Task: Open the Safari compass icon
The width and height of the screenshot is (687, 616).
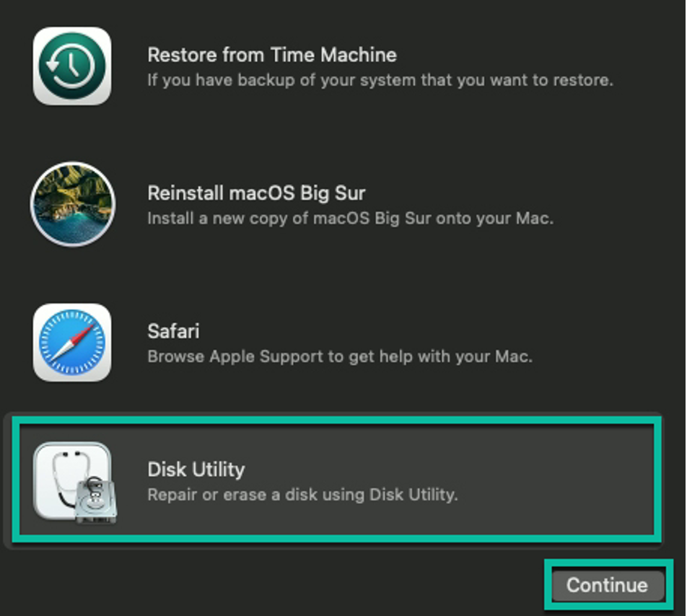Action: click(72, 343)
